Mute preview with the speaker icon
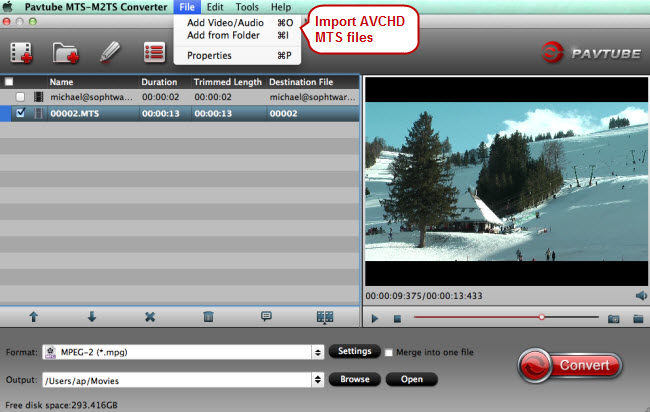650x412 pixels. coord(641,296)
